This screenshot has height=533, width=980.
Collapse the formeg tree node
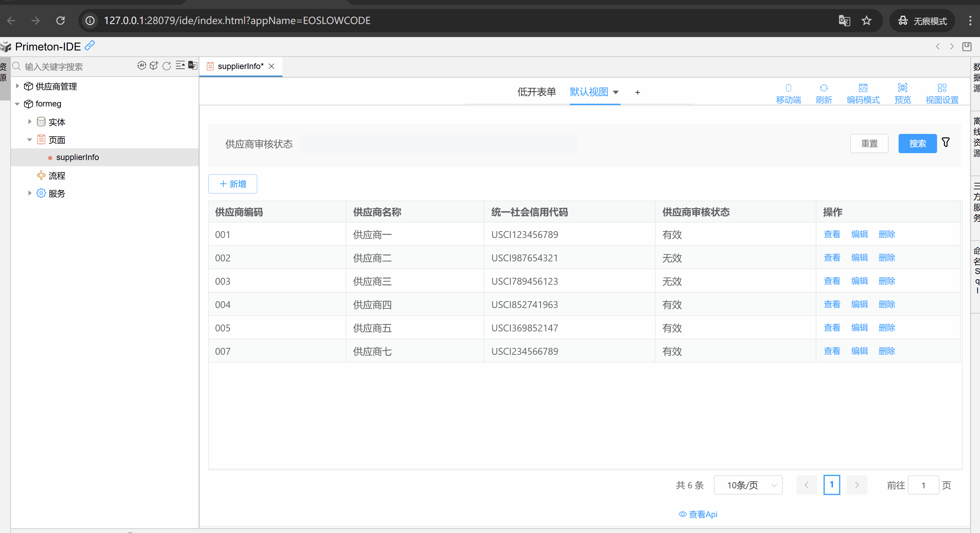pyautogui.click(x=17, y=104)
